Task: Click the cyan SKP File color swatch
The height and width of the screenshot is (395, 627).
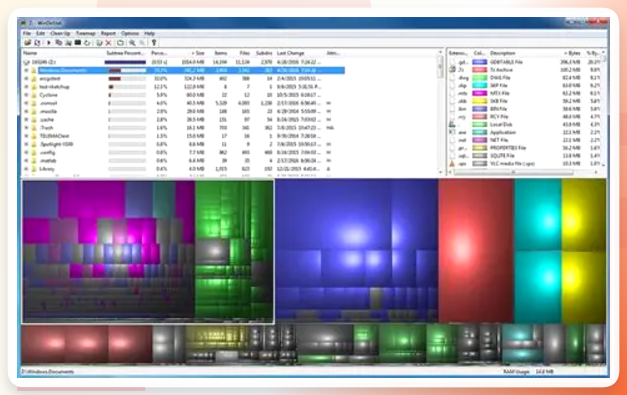Action: tap(479, 86)
